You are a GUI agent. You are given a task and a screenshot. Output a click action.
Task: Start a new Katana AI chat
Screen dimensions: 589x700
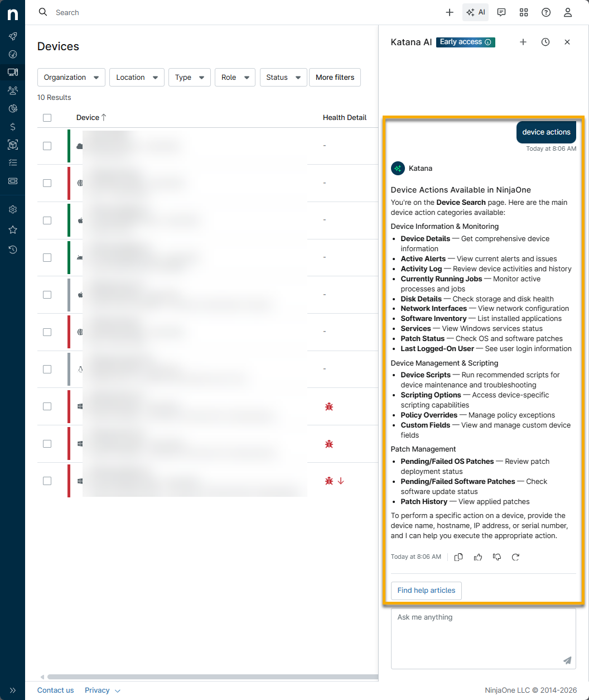click(x=523, y=42)
